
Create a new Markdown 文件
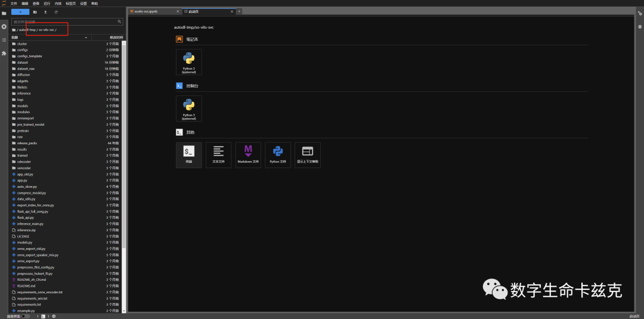(x=248, y=155)
